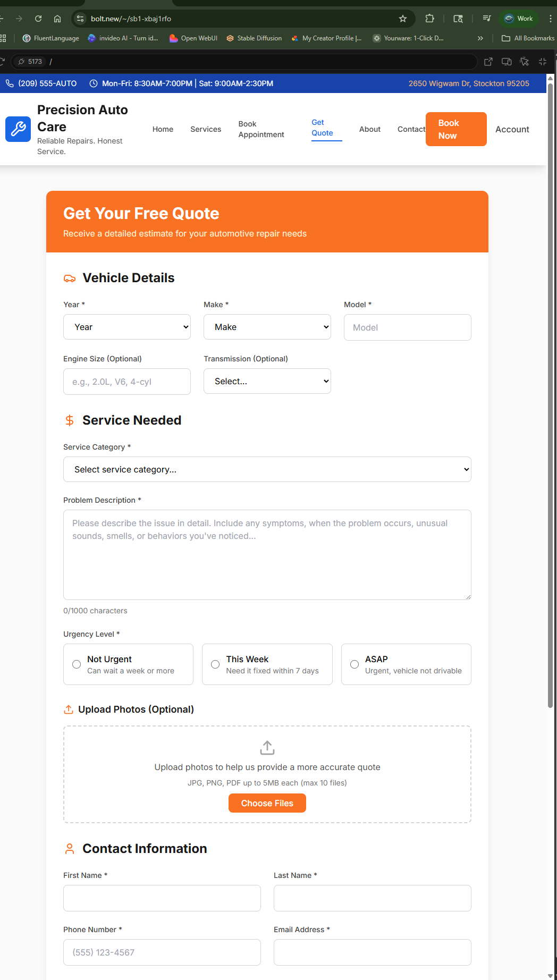The width and height of the screenshot is (557, 980).
Task: Open My Creator Profile bookmark
Action: [x=326, y=38]
